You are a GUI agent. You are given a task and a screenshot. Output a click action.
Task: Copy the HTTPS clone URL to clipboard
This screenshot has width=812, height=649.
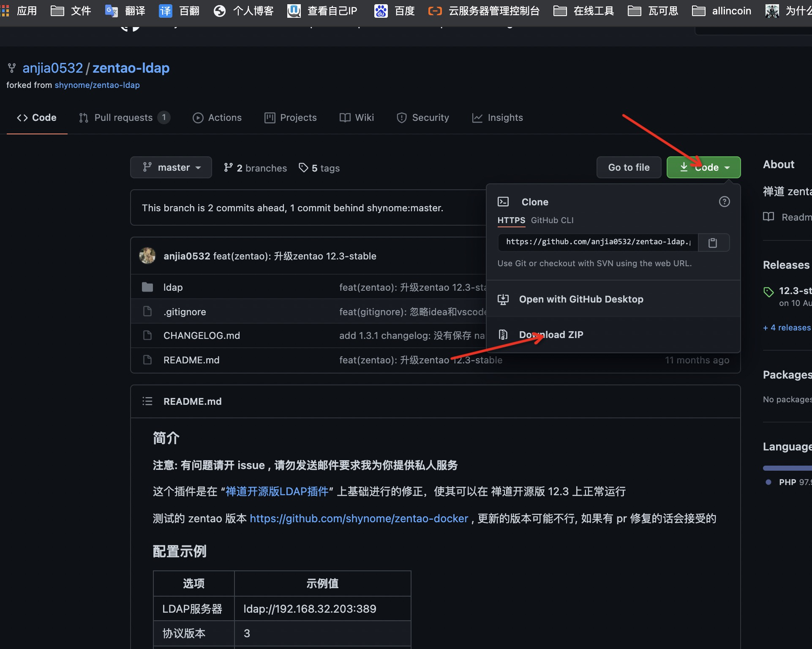coord(713,243)
